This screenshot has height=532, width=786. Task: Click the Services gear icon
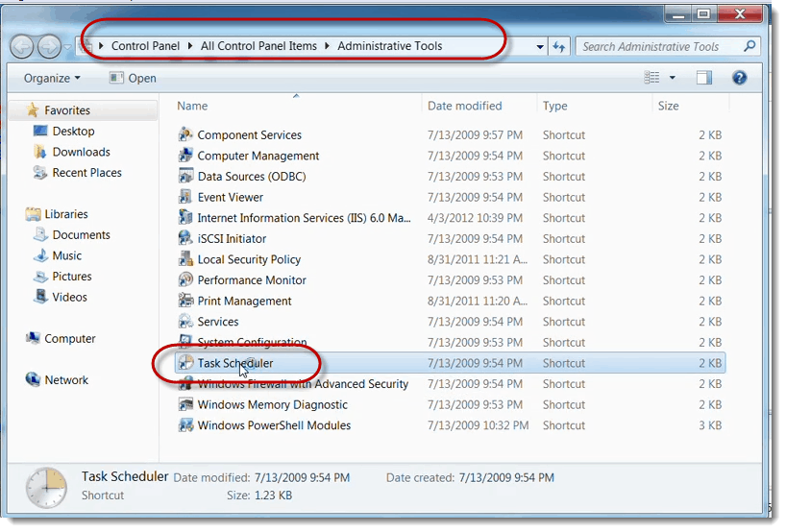point(186,321)
